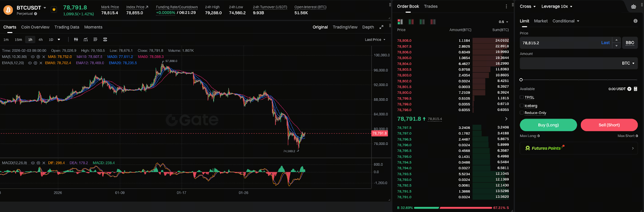Remove the EMA(6,12,20) indicator
This screenshot has width=644, height=212.
click(41, 63)
